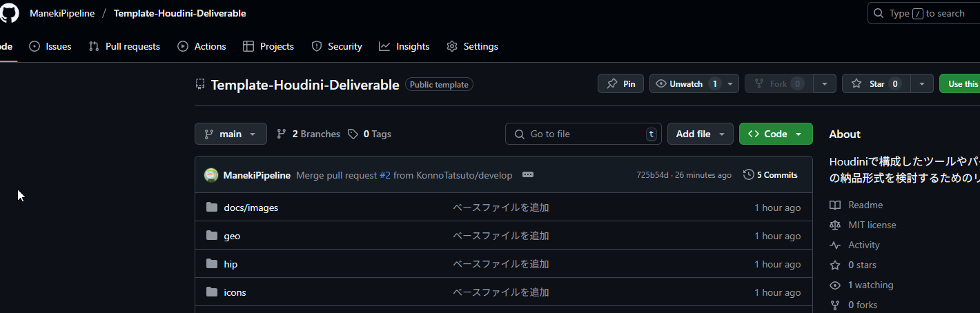Screen dimensions: 980x313
Task: Jump to the Readme link in About
Action: point(865,205)
